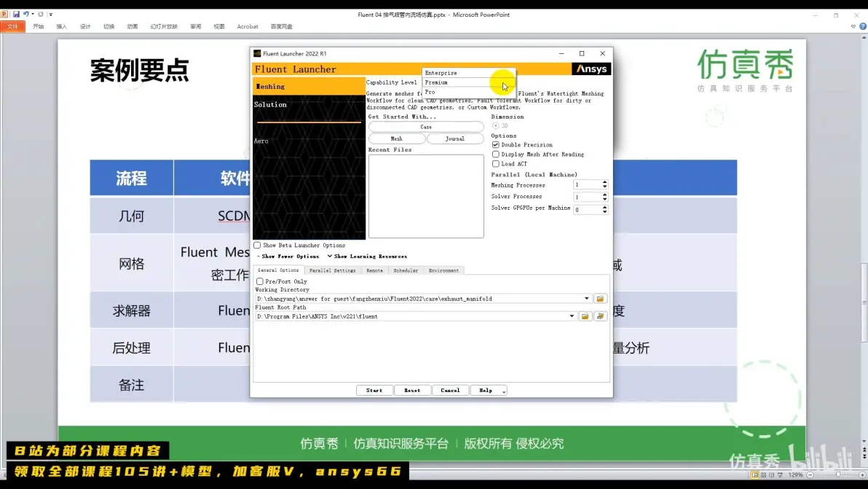
Task: Expand Show Learning Resources
Action: [x=368, y=257]
